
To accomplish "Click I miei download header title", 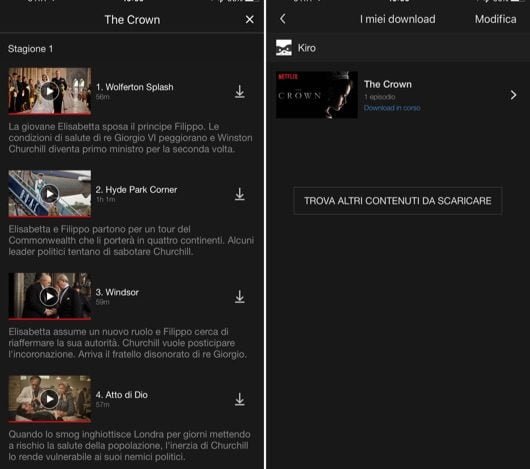I will tap(398, 19).
